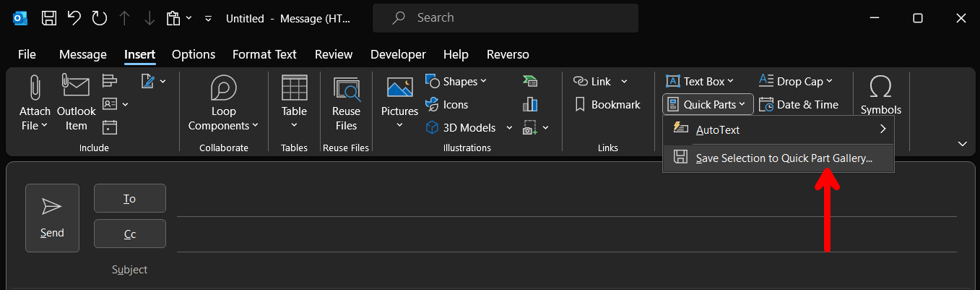The width and height of the screenshot is (980, 290).
Task: Collapse the ribbon using the chevron
Action: [962, 144]
